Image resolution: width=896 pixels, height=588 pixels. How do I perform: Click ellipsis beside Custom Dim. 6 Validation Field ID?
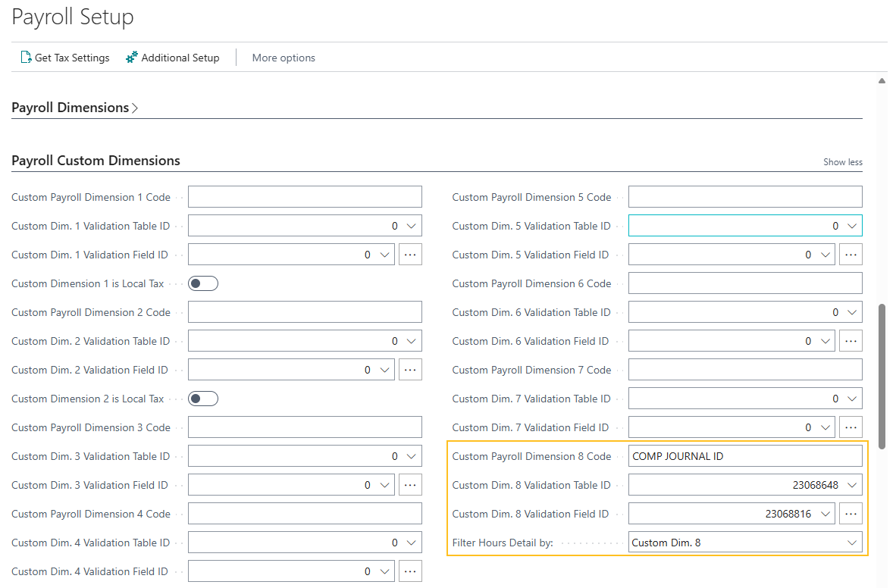(x=851, y=340)
